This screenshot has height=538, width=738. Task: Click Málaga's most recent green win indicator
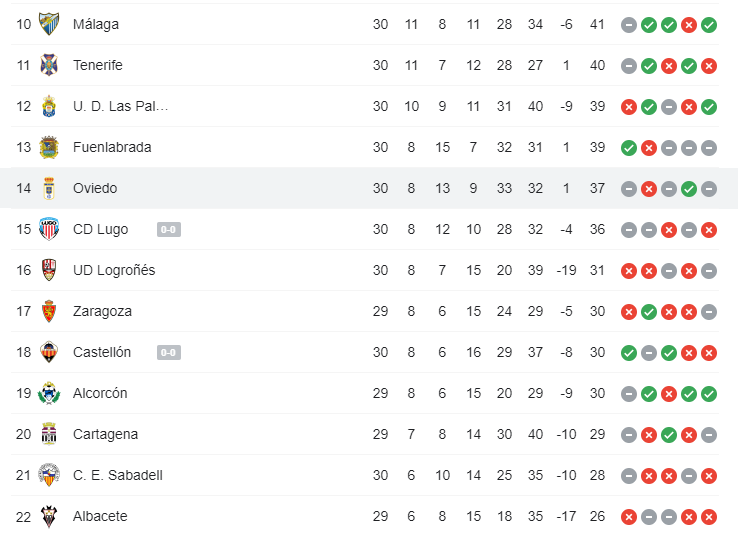point(709,24)
